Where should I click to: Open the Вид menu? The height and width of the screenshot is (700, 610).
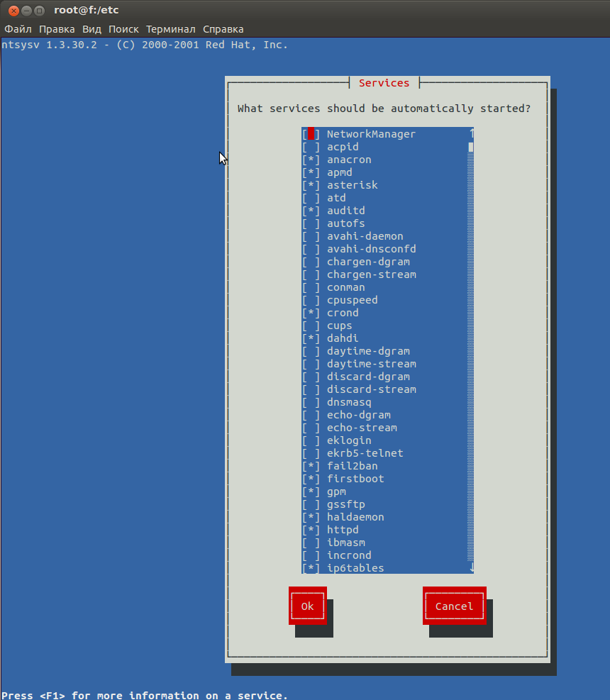pyautogui.click(x=91, y=30)
